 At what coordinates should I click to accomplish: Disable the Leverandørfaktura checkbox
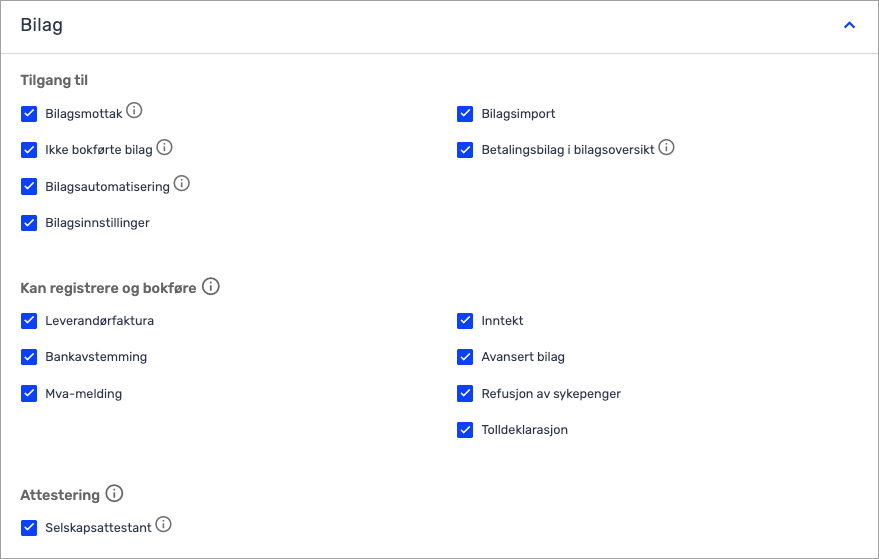[x=29, y=321]
